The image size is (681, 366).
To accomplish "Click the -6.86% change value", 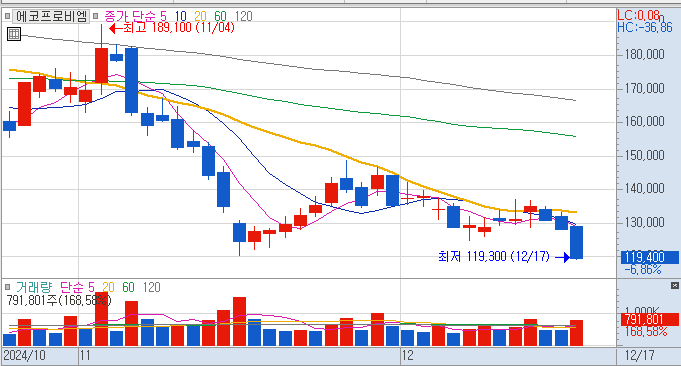I will click(643, 270).
